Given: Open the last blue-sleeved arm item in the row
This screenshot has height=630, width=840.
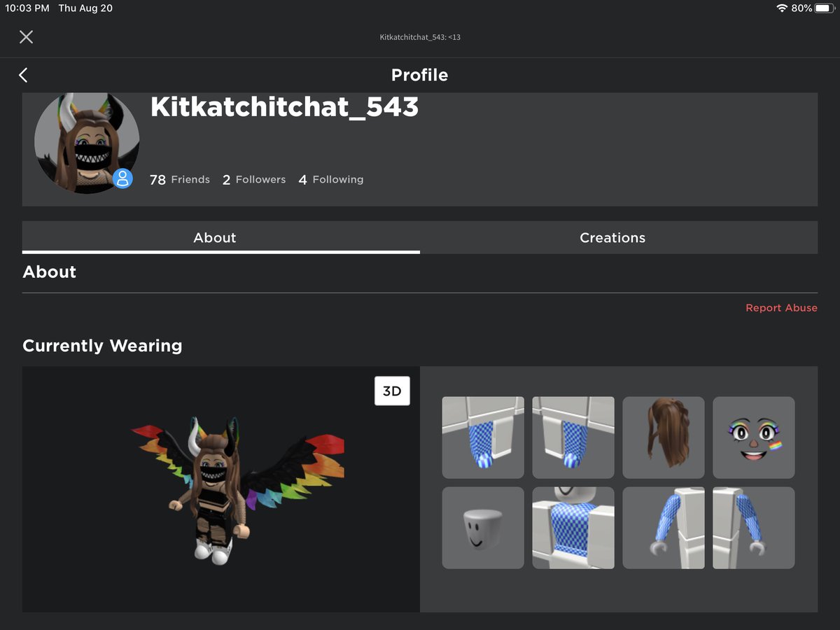Looking at the screenshot, I should click(x=754, y=528).
